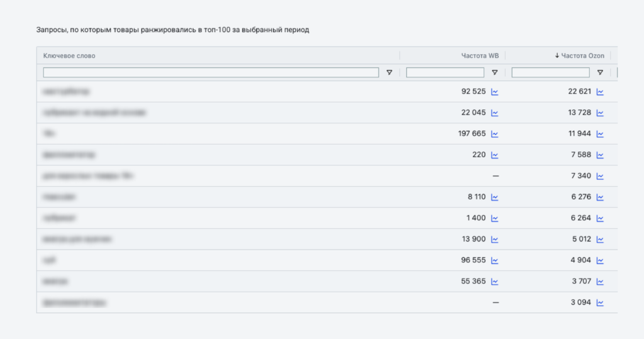Open WB frequency chart for 92 525 row
Viewport: 644px width, 339px height.
point(495,92)
